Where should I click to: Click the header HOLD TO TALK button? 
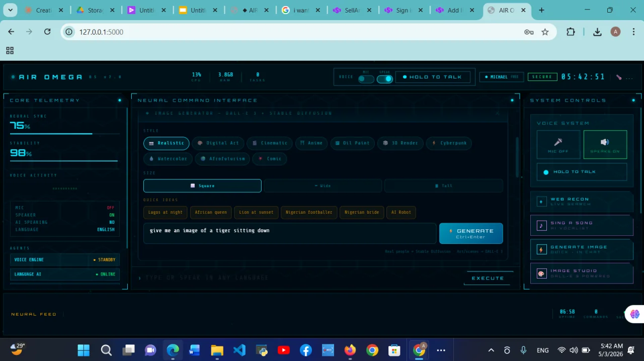tap(433, 77)
